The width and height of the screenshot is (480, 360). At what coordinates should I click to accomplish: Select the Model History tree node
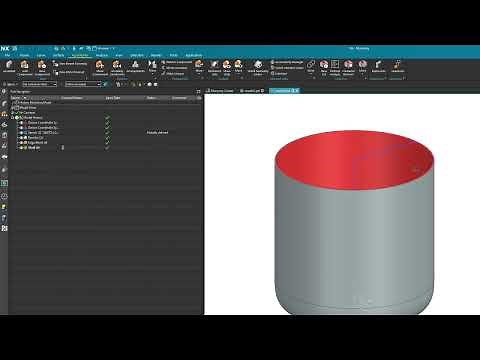33,118
